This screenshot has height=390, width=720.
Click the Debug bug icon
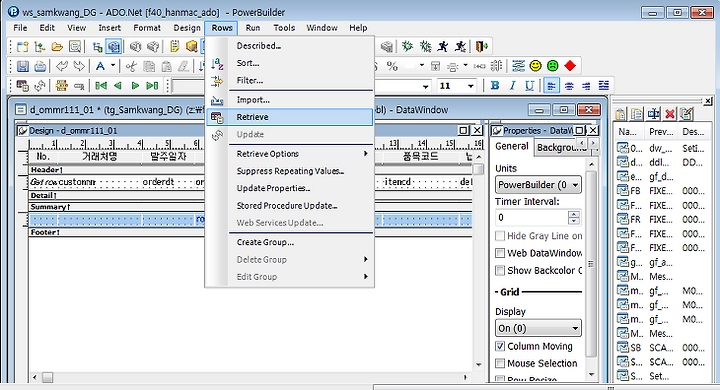click(407, 46)
